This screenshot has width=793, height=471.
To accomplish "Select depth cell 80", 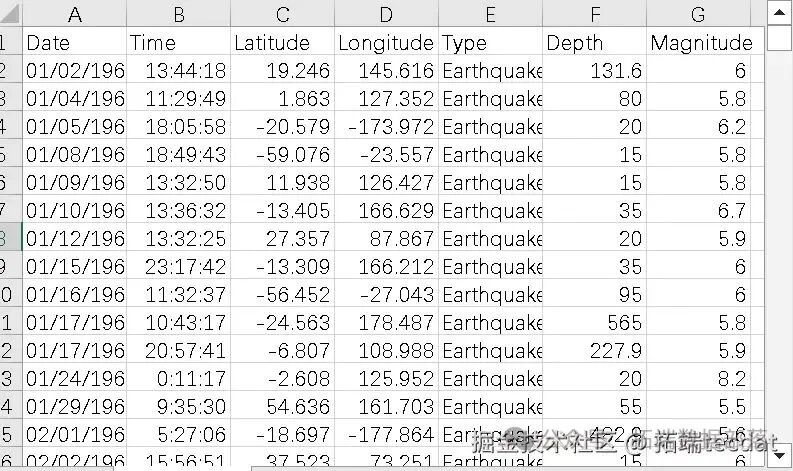I will (x=595, y=98).
